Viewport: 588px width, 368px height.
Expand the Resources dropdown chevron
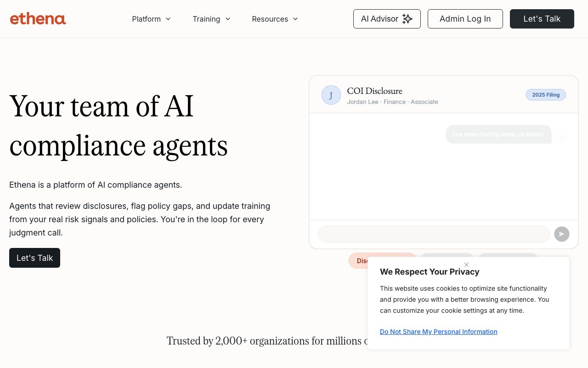pyautogui.click(x=295, y=19)
